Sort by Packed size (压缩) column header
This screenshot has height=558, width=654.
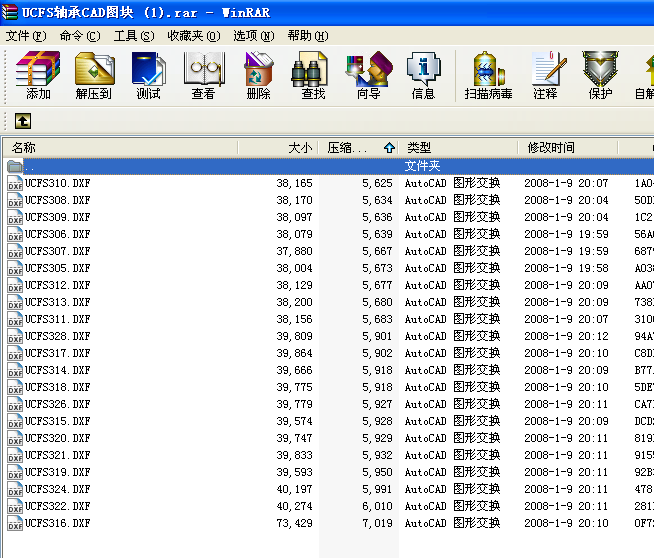[x=359, y=148]
